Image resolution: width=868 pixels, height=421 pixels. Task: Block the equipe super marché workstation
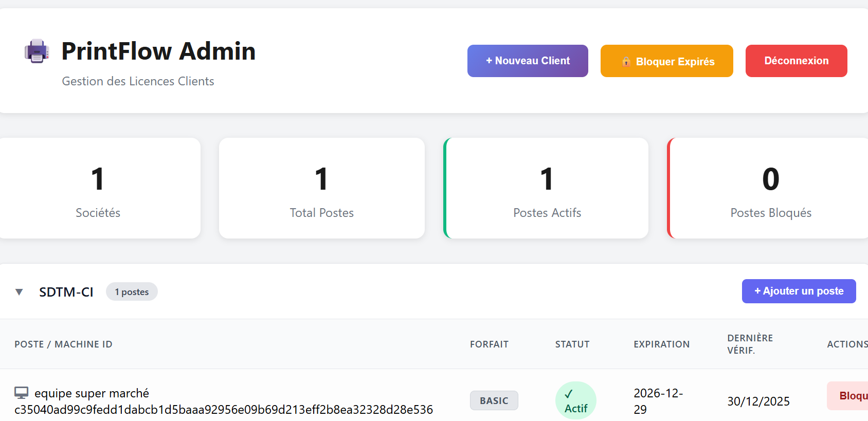coord(848,396)
